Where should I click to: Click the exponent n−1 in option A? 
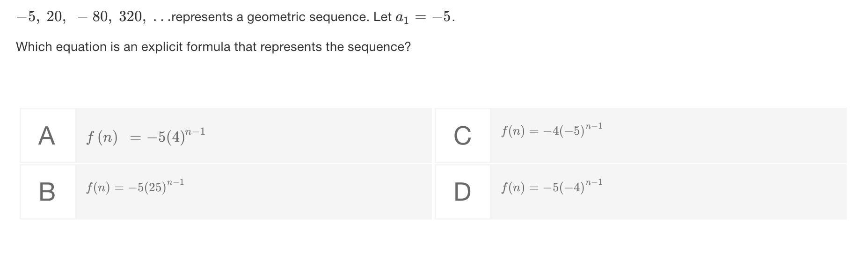[195, 132]
